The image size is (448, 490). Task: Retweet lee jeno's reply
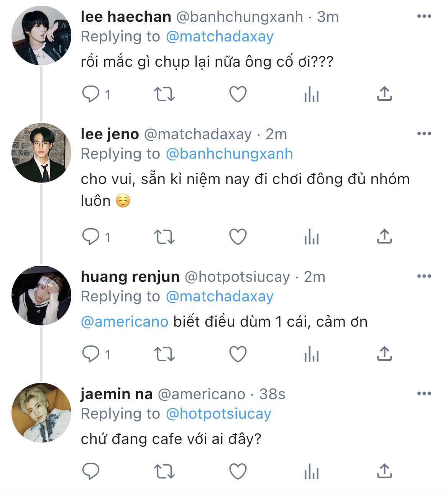pos(164,237)
